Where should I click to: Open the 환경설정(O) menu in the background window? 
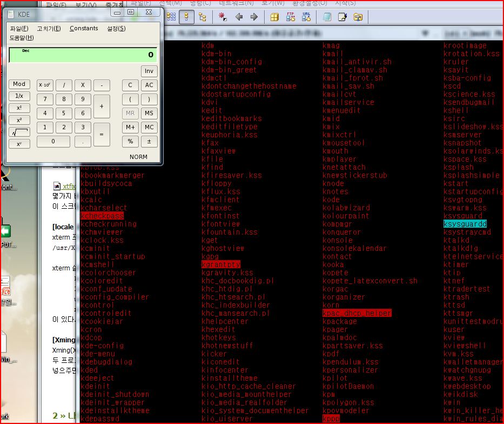coord(310,3)
